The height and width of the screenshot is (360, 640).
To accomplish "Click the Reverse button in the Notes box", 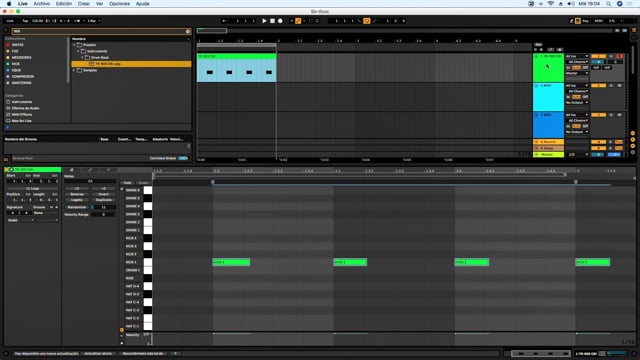I will pyautogui.click(x=77, y=194).
